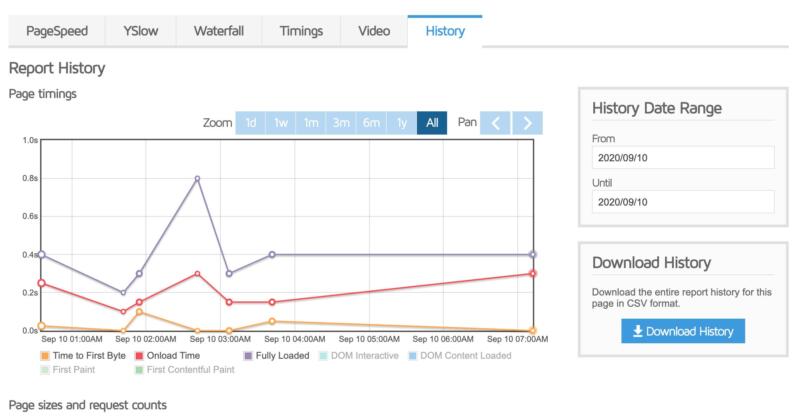Click the From date input field
The image size is (800, 416).
(683, 158)
